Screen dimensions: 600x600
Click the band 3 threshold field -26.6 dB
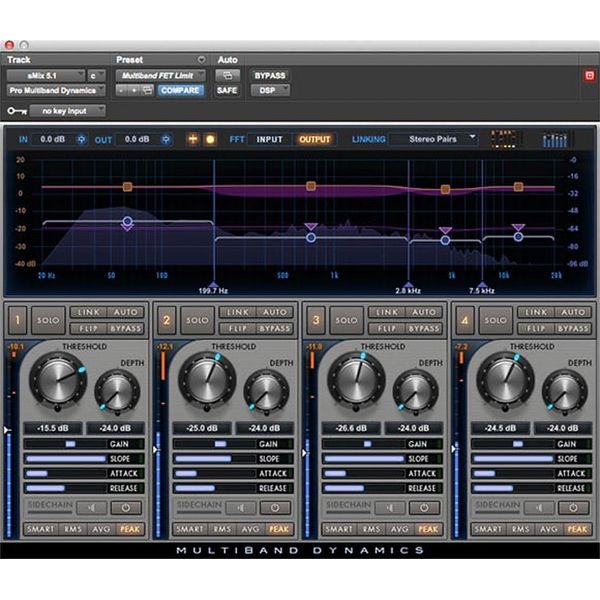point(351,428)
